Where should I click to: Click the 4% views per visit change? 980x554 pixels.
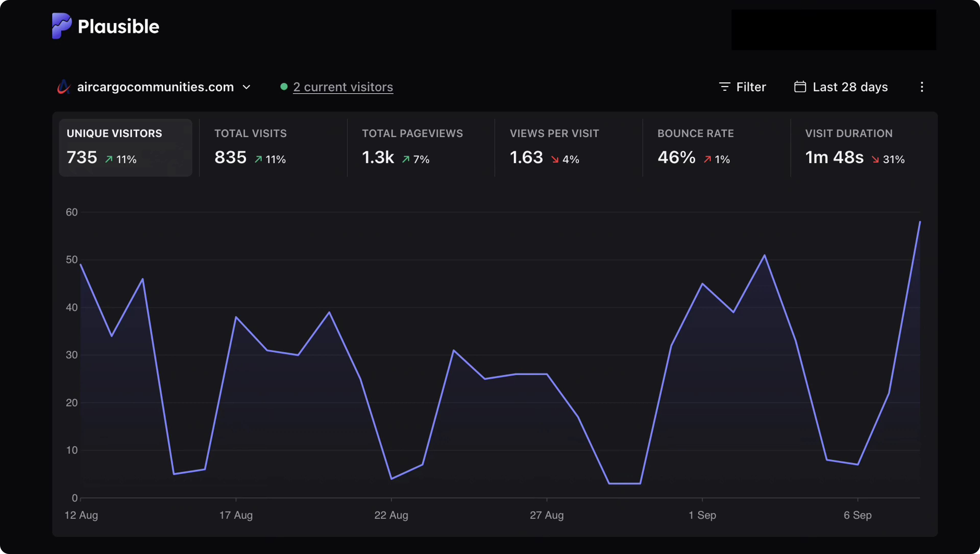(565, 159)
